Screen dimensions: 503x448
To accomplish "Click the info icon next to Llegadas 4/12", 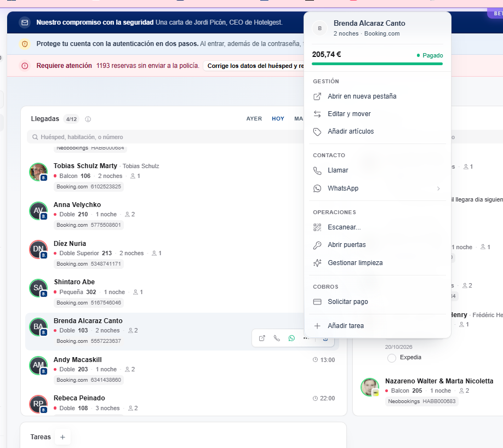I will (x=88, y=119).
